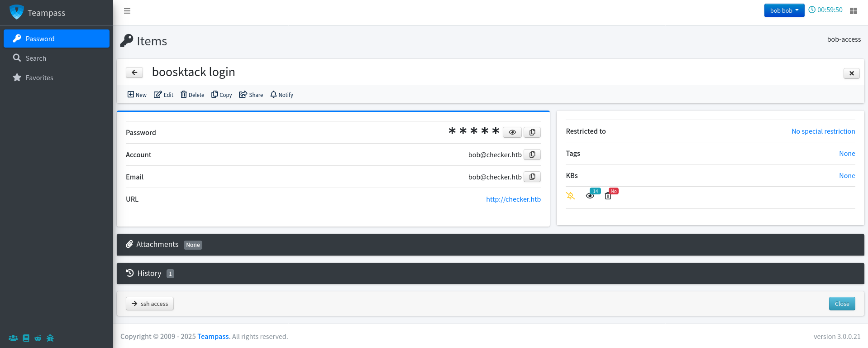Click the version 3.0.0.21 text
The height and width of the screenshot is (348, 868).
tap(837, 336)
